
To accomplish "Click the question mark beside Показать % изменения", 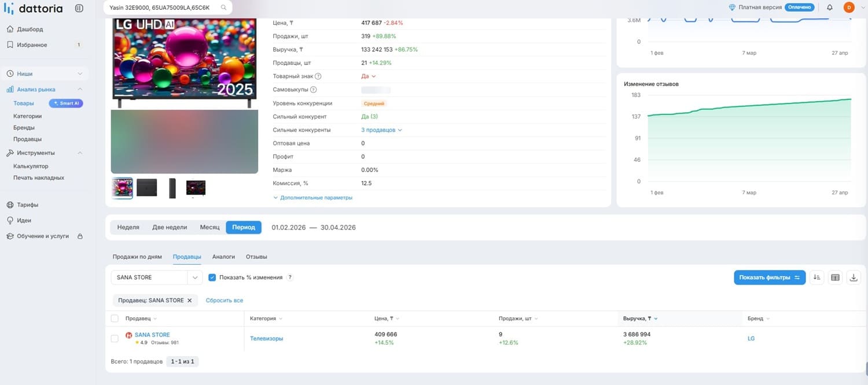I will coord(290,277).
